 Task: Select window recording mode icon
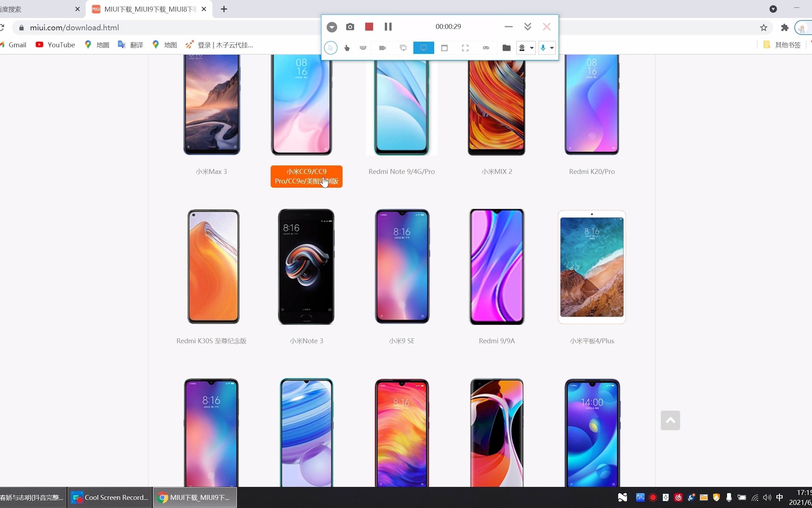pos(444,48)
